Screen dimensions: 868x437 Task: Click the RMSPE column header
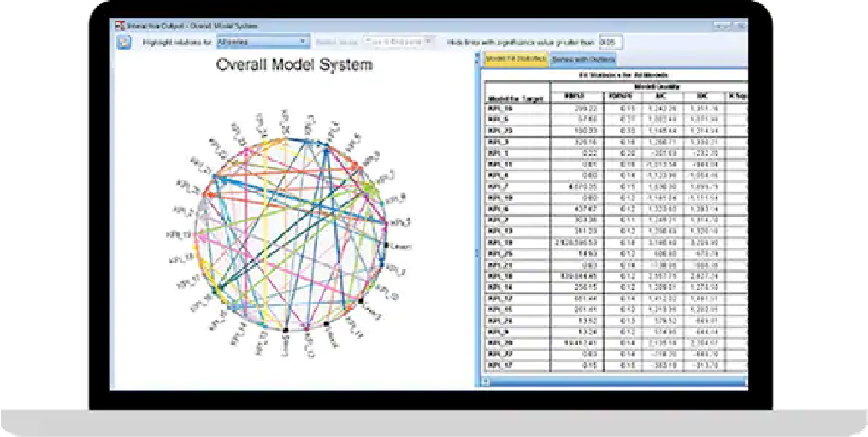(619, 95)
